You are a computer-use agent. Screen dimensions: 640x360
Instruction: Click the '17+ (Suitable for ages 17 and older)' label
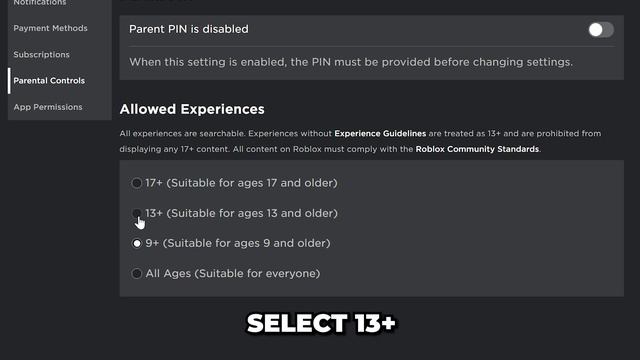[241, 183]
